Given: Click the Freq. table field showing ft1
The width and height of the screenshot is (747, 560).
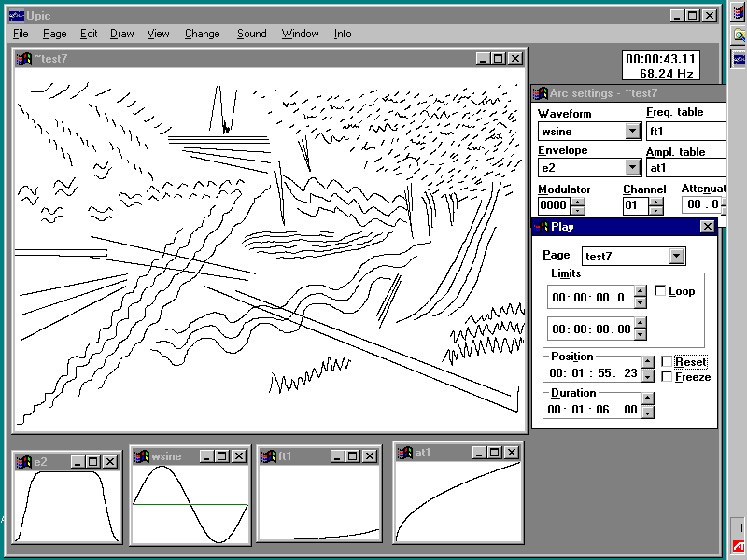Looking at the screenshot, I should [686, 131].
